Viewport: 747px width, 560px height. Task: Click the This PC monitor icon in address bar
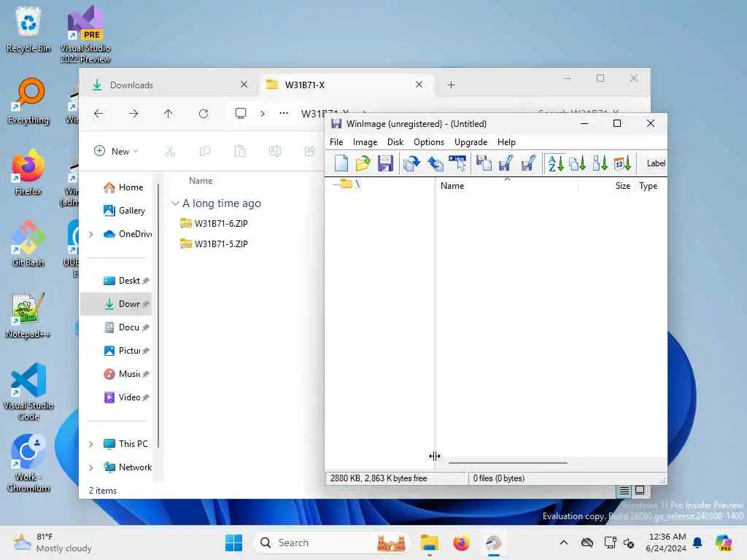pos(241,114)
